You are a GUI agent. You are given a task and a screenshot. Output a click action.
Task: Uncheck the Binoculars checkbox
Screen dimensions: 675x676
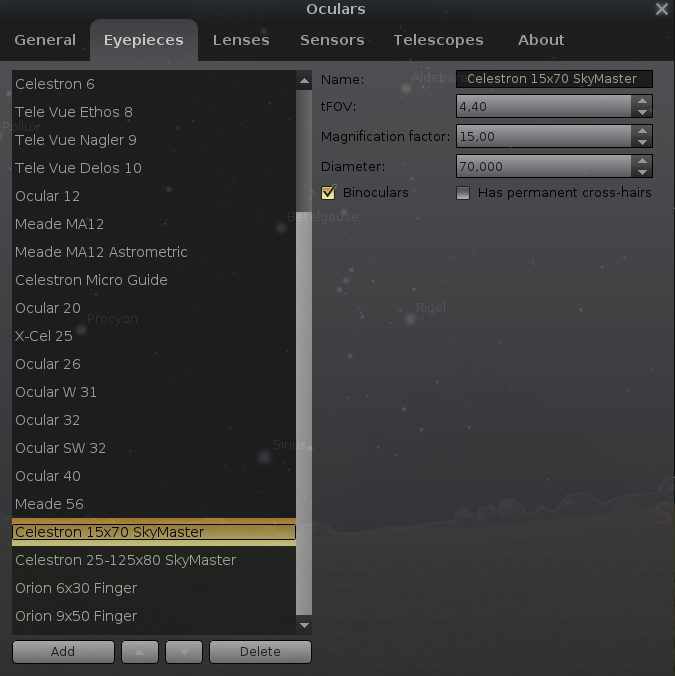coord(328,193)
